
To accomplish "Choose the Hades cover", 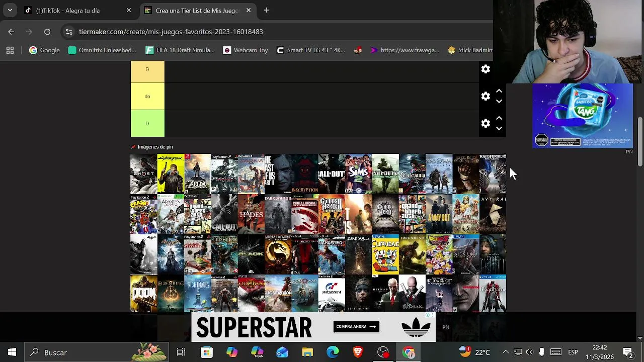I will [x=251, y=214].
